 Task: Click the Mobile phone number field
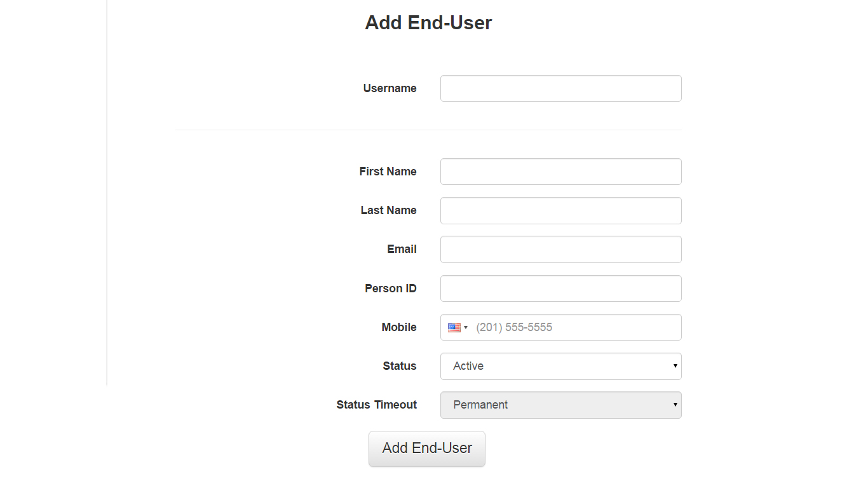[560, 327]
